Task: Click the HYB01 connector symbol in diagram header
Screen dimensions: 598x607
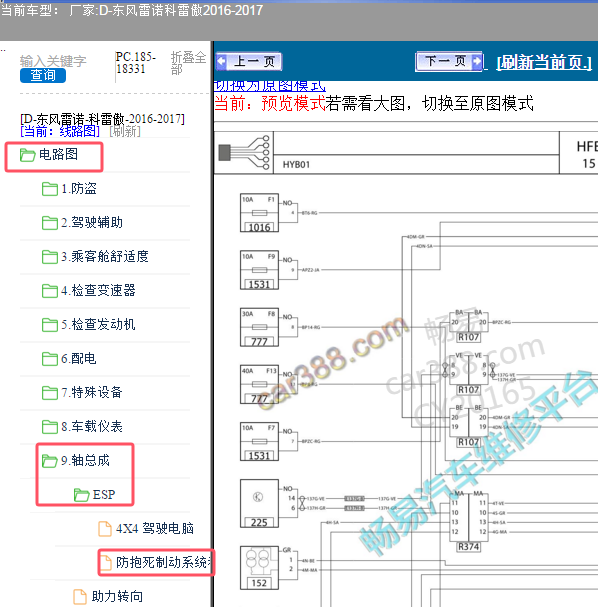Action: [244, 153]
